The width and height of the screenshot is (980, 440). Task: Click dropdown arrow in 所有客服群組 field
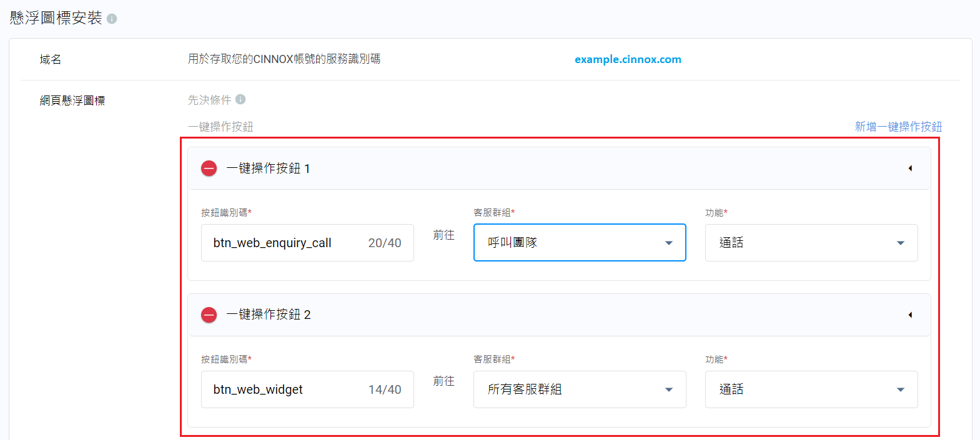[669, 389]
